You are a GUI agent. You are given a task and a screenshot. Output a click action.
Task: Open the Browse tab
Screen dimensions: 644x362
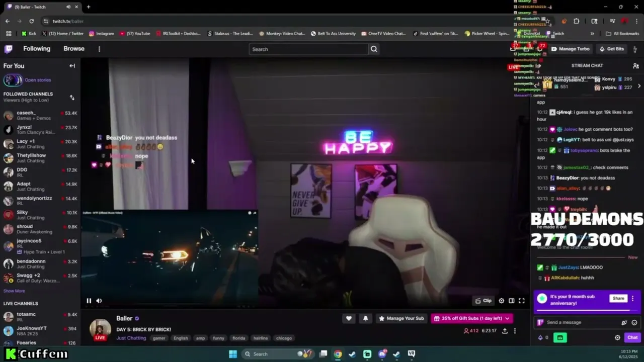[x=74, y=49]
